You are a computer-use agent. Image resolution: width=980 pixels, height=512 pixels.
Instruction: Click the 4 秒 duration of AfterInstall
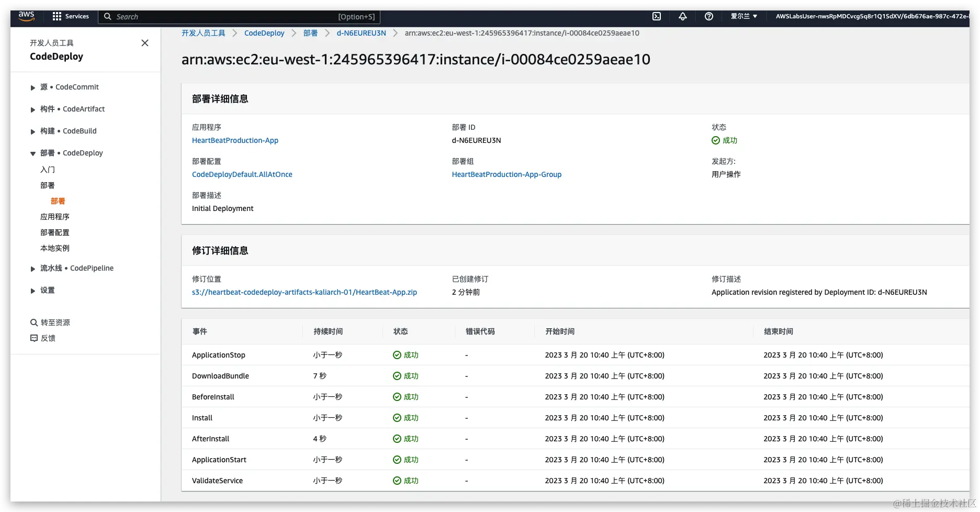(x=320, y=439)
